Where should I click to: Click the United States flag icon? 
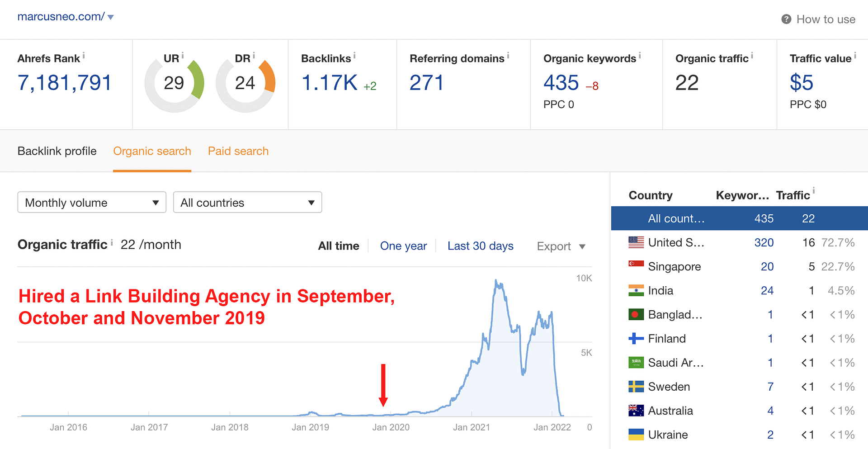tap(636, 242)
